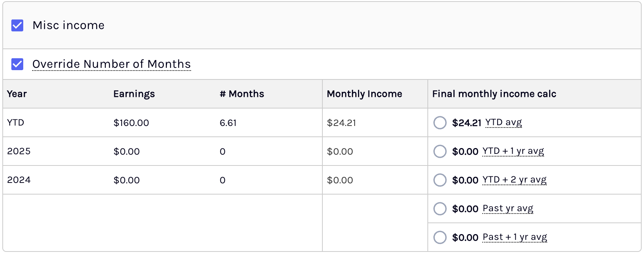Viewport: 644px width, 255px height.
Task: Select the $24.21 YTD avg radio option
Action: [440, 123]
